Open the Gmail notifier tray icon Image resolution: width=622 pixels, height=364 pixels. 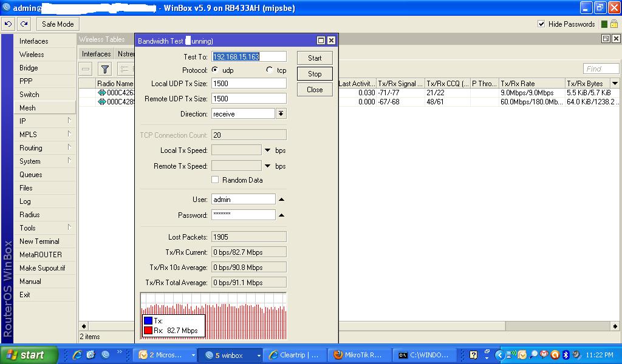(x=544, y=355)
